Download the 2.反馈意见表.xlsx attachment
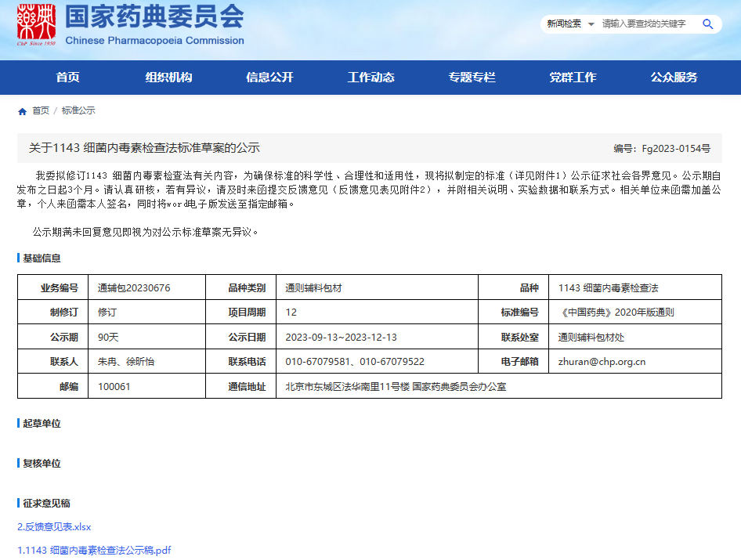Viewport: 741px width, 560px height. [x=54, y=527]
